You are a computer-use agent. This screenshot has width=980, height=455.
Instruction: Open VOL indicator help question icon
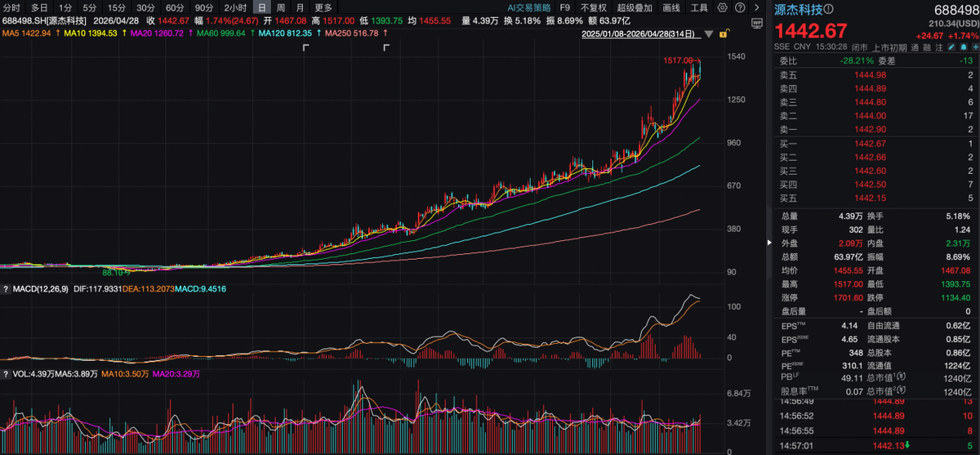tap(6, 373)
